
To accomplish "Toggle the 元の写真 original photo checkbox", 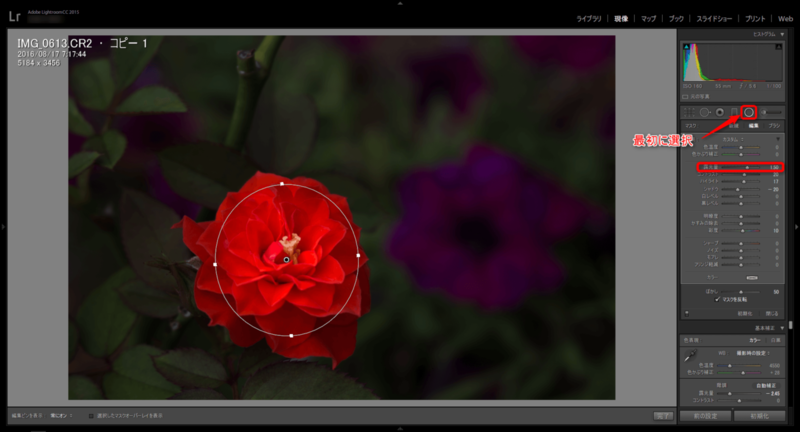I will 685,96.
